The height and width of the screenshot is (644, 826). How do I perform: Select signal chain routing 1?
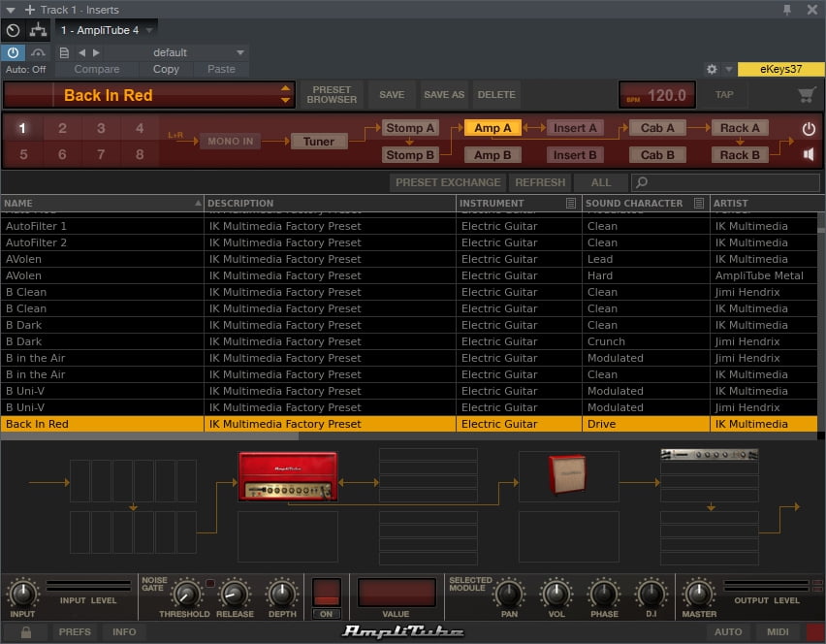[22, 128]
